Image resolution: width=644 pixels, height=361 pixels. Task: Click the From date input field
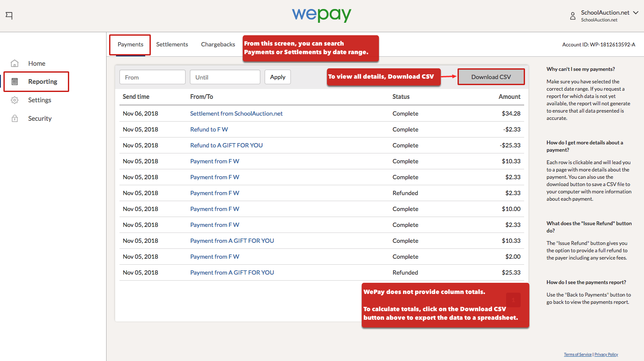click(152, 76)
